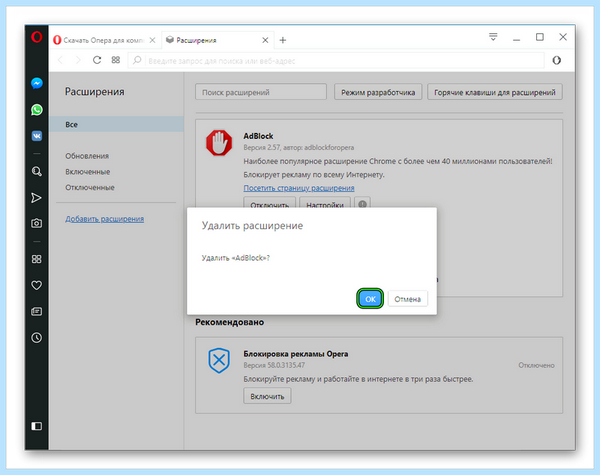Open browsing history clock icon
Image resolution: width=600 pixels, height=475 pixels.
coord(37,338)
